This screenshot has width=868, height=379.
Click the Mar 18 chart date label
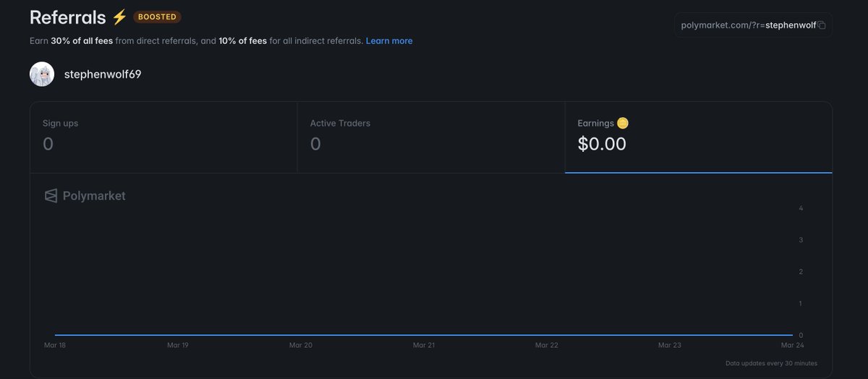[x=55, y=346]
